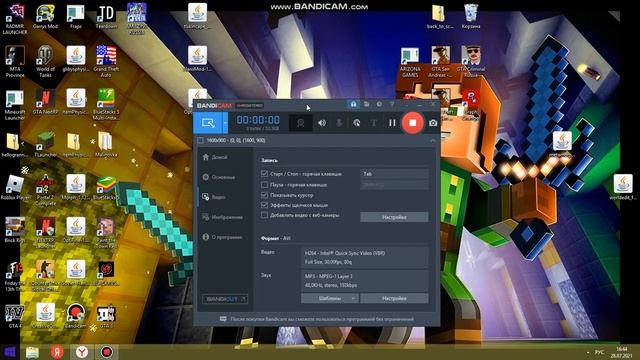The width and height of the screenshot is (640, 360).
Task: Open the output folder icon in title bar
Action: click(367, 104)
